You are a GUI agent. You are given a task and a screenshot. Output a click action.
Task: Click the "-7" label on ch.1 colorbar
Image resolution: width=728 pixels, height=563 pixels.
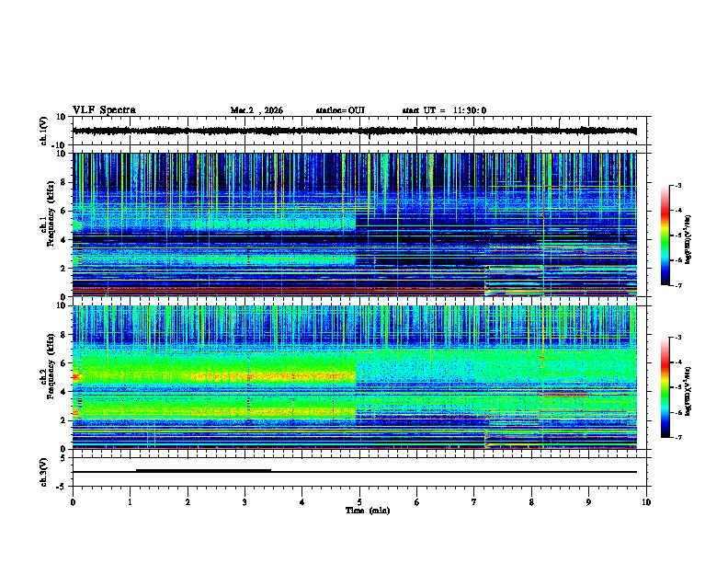(677, 285)
